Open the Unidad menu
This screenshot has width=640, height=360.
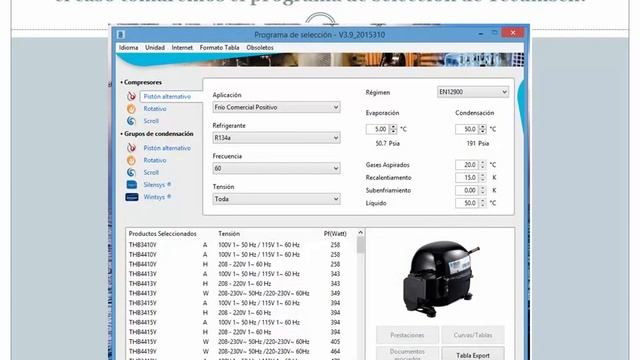pos(155,48)
